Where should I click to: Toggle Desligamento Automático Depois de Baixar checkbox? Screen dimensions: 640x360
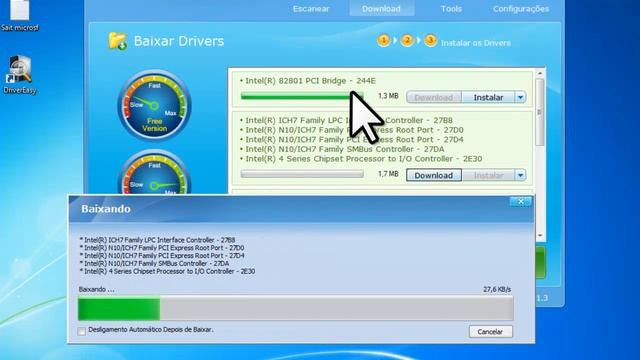coord(82,331)
